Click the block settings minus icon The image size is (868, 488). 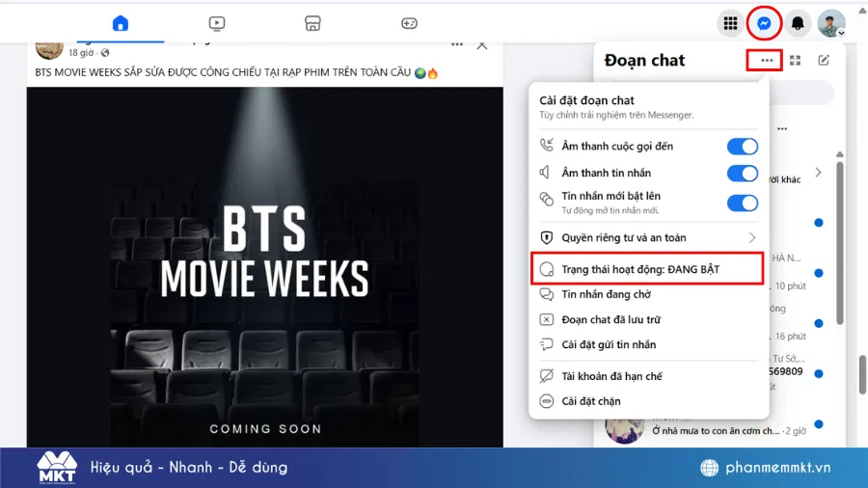(547, 401)
